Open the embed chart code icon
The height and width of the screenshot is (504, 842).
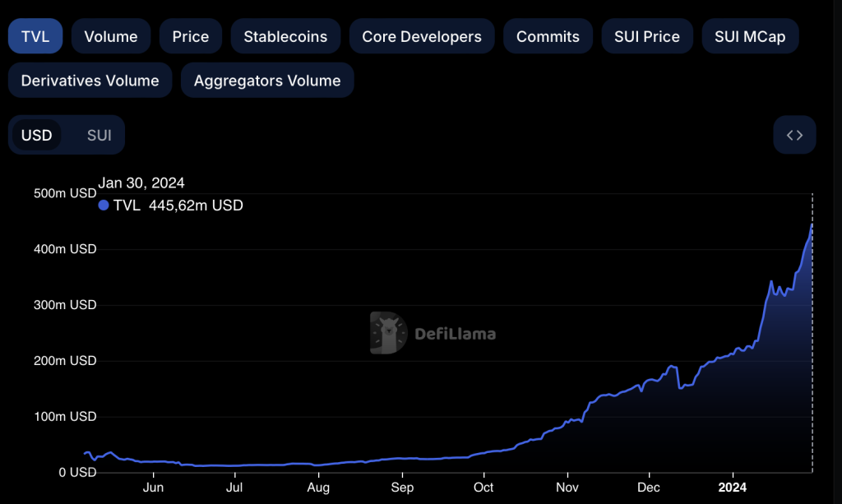[x=795, y=135]
